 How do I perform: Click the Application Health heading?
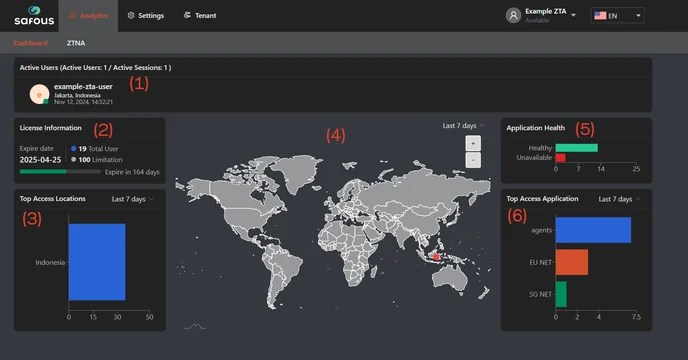[535, 128]
